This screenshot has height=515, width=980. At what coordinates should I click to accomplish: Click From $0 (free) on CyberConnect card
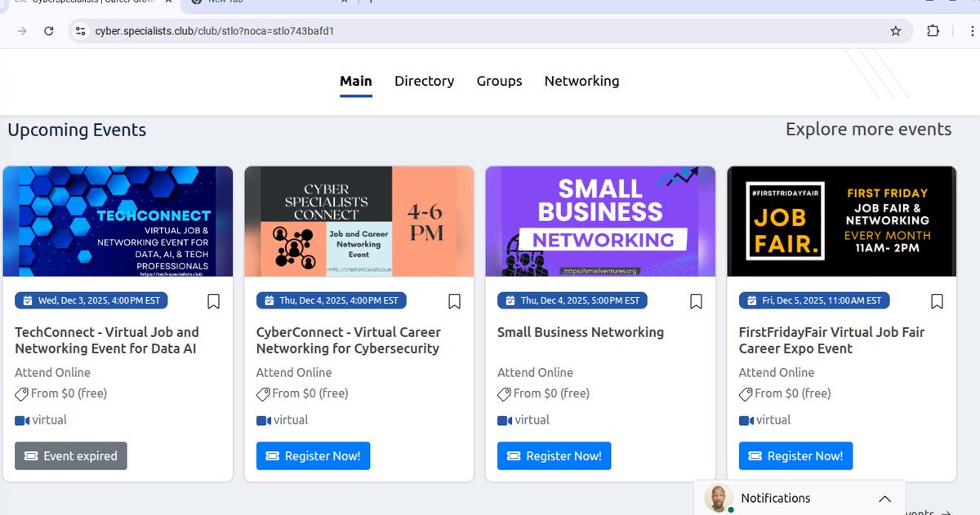coord(310,393)
